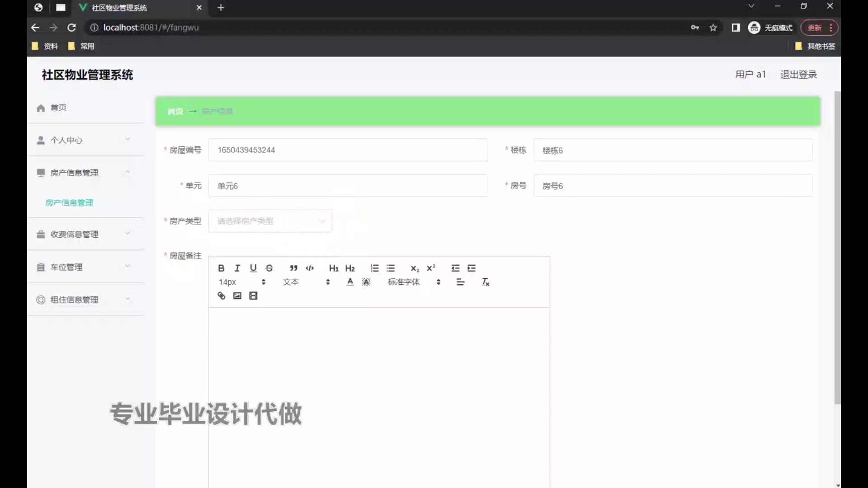Image resolution: width=868 pixels, height=488 pixels.
Task: Insert a blockquote in the editor
Action: coord(293,268)
